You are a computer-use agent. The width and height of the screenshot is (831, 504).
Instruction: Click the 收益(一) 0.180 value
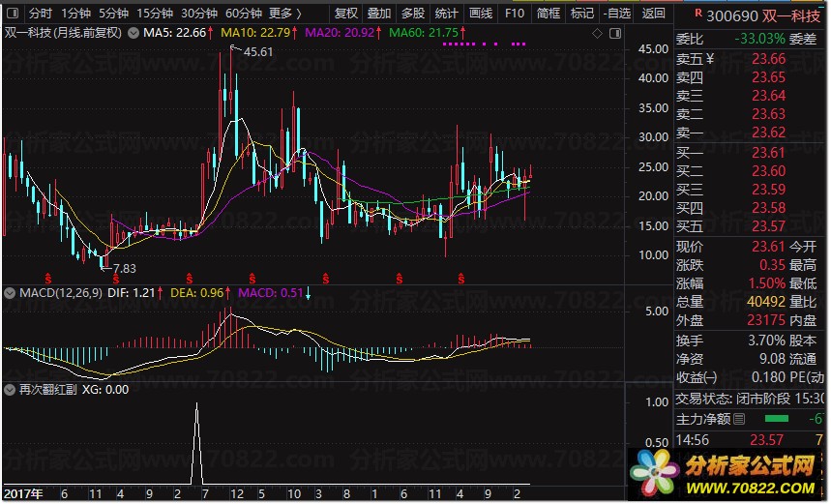(x=768, y=378)
